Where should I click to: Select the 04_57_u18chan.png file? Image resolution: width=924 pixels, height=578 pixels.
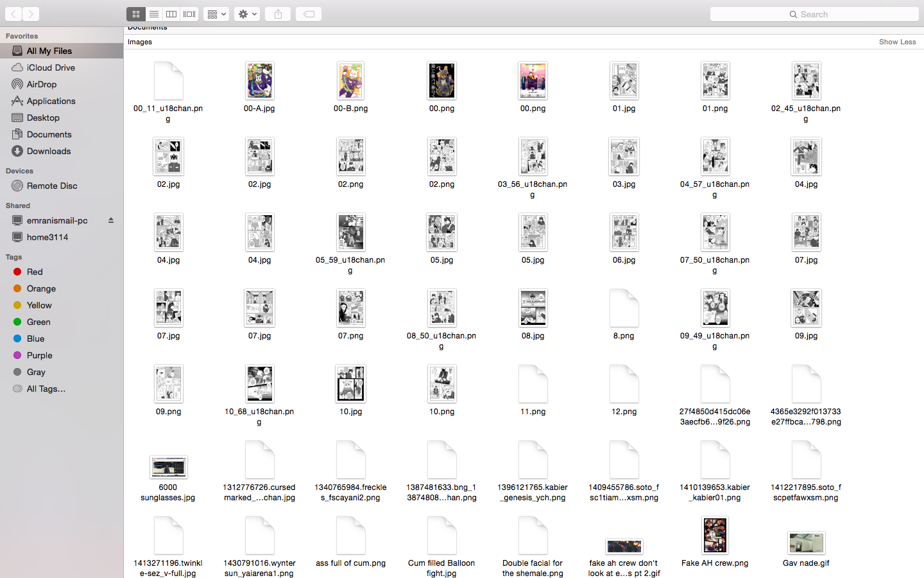[x=715, y=156]
